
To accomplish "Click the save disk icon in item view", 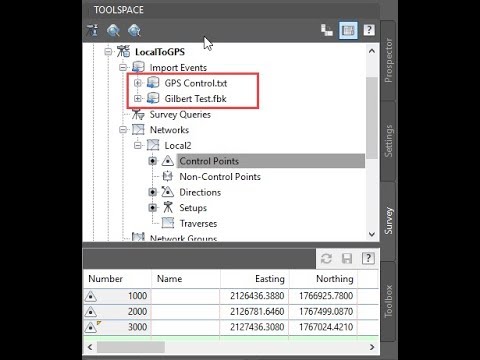I will [347, 258].
